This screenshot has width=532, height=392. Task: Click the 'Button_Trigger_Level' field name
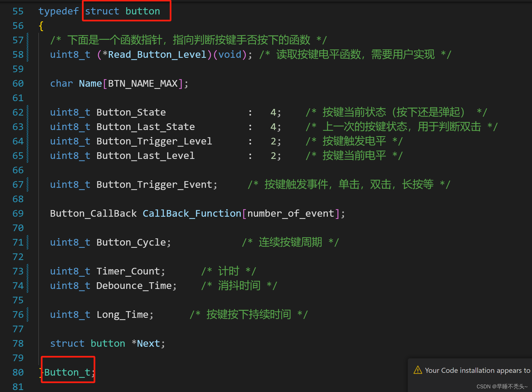[x=154, y=141]
